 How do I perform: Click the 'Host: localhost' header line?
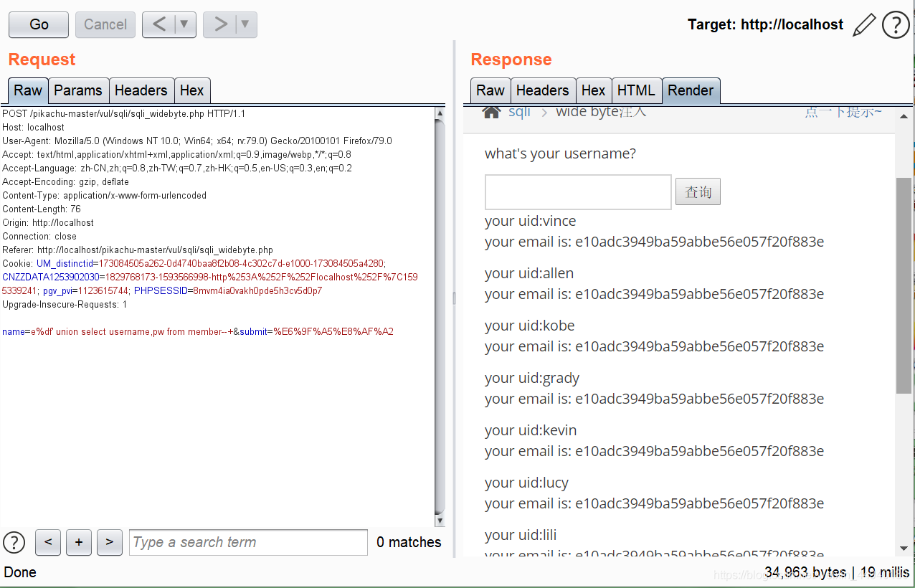tap(33, 127)
